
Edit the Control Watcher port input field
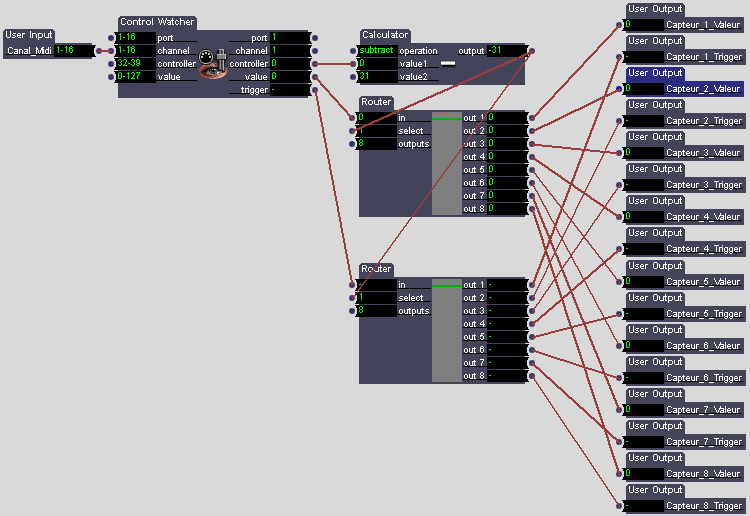click(x=135, y=38)
